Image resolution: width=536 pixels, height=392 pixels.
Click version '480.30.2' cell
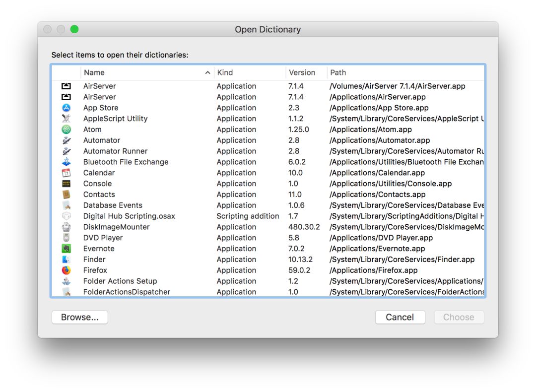[304, 227]
